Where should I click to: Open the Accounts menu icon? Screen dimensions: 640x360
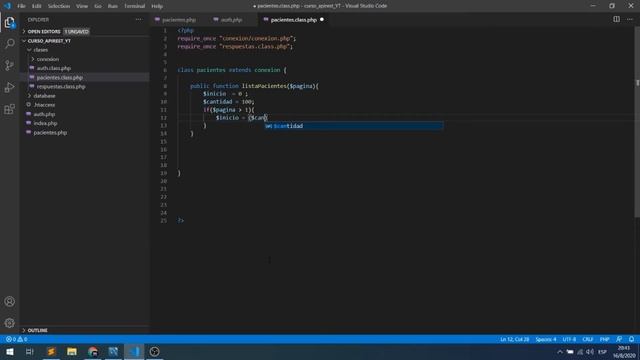click(9, 302)
